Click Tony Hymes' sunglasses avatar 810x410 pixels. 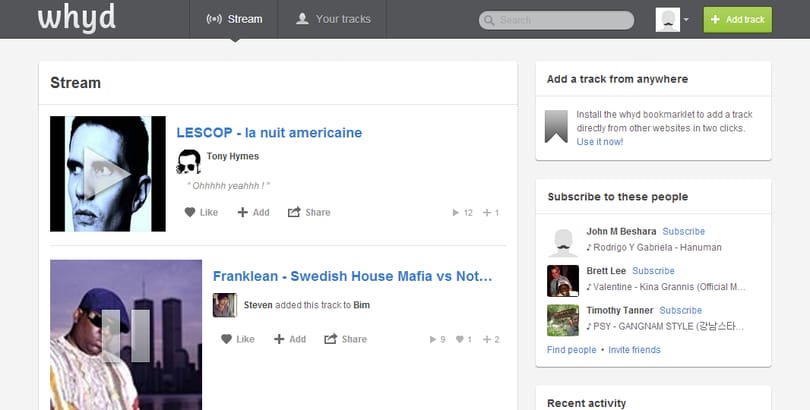pyautogui.click(x=189, y=162)
